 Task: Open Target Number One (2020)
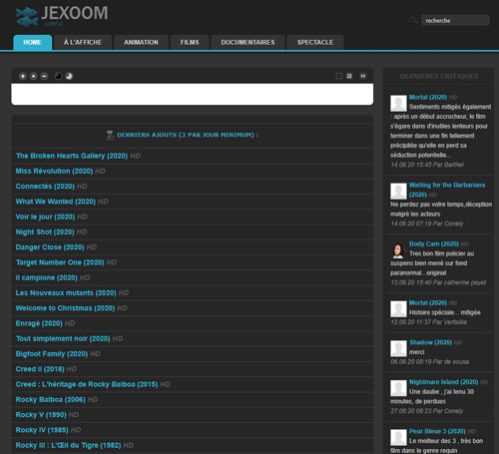click(60, 262)
